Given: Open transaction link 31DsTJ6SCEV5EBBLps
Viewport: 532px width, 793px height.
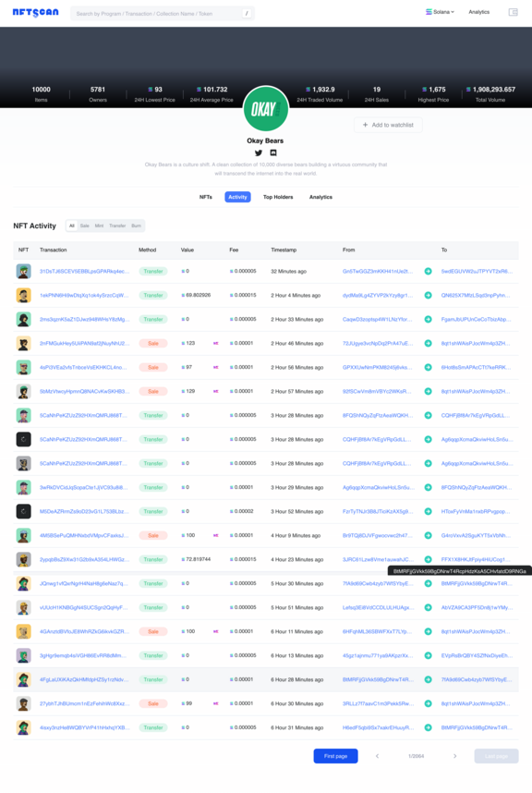Looking at the screenshot, I should pos(84,272).
